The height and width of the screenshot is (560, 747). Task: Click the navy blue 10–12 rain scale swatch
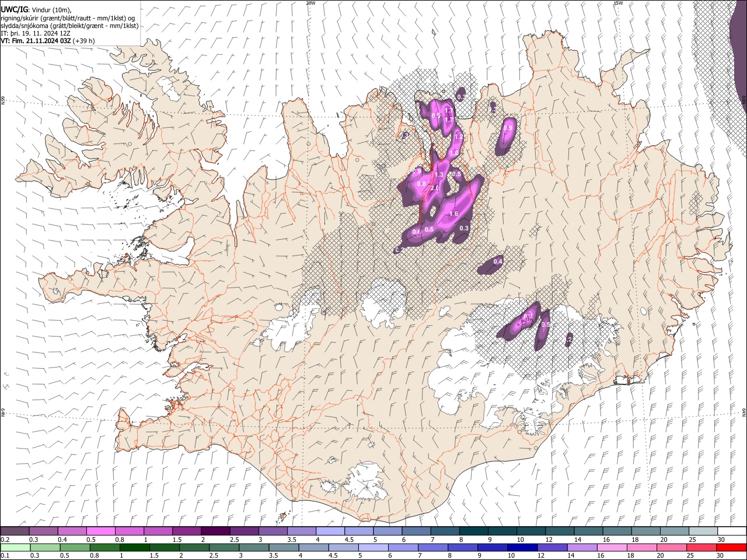(x=522, y=547)
